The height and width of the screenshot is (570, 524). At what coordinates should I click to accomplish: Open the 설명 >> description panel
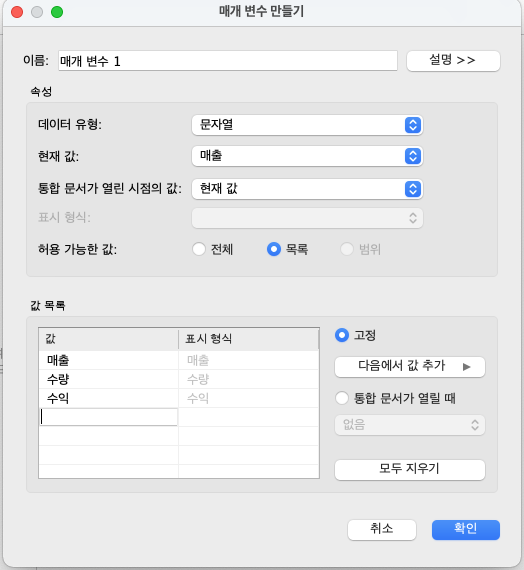coord(453,60)
